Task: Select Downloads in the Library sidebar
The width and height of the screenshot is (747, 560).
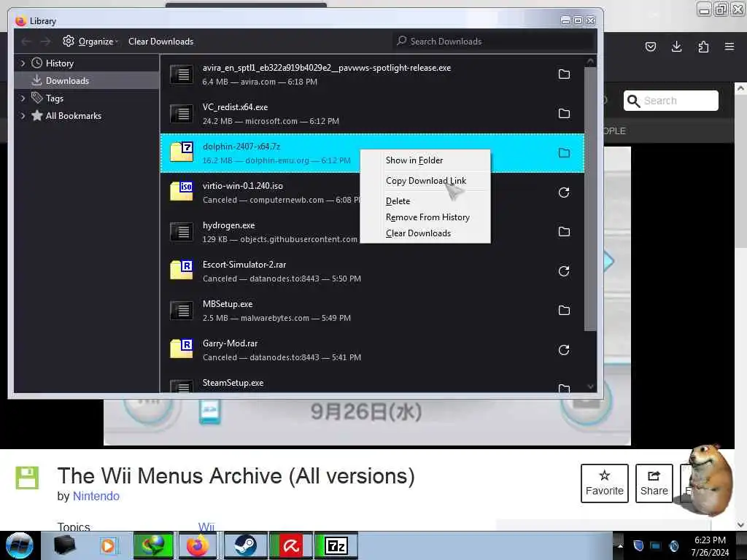Action: click(87, 81)
